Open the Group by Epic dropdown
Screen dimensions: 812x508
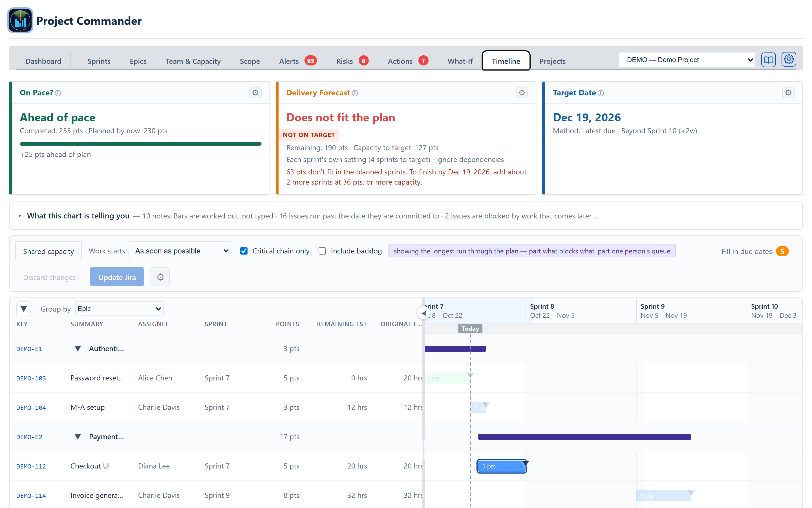[x=119, y=309]
